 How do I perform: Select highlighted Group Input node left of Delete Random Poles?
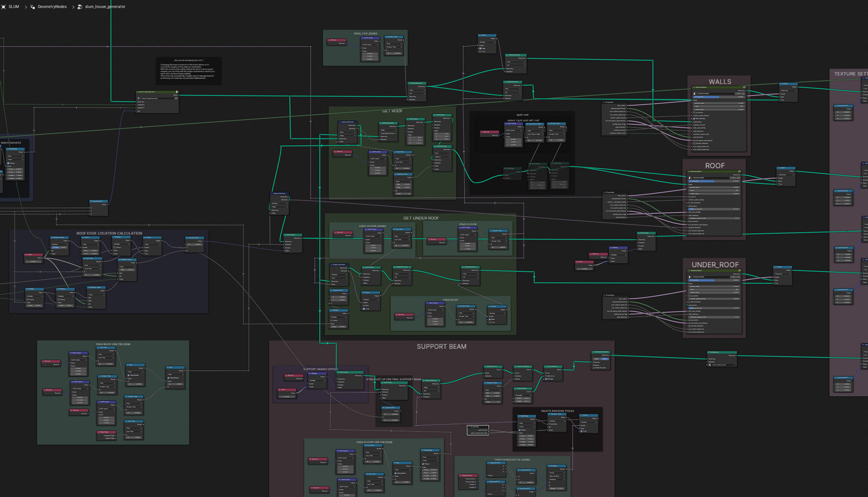(x=478, y=430)
